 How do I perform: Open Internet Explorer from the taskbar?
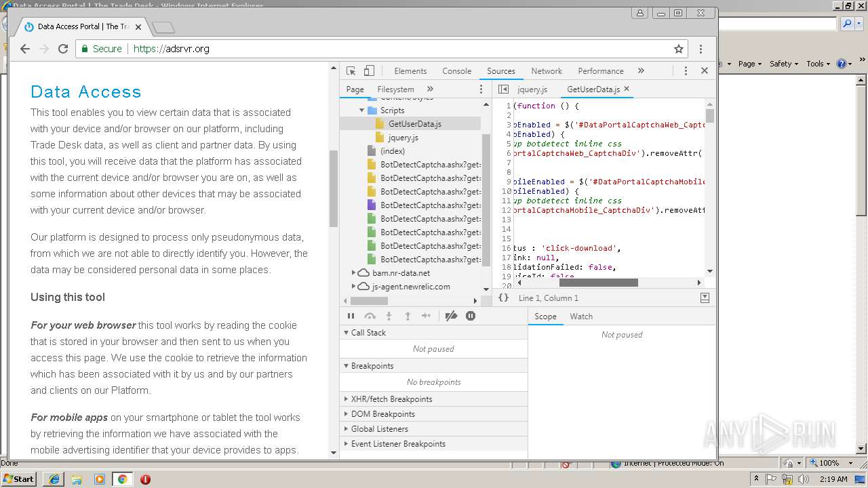(54, 479)
